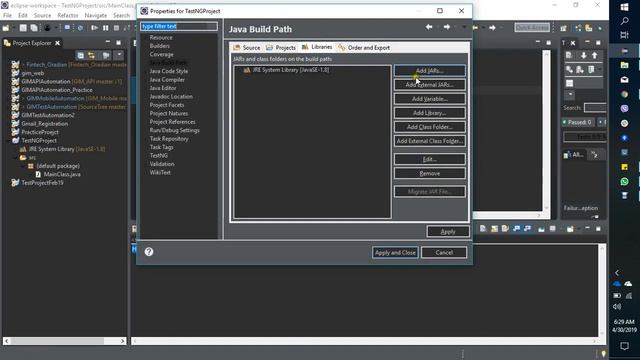Select Builders properties page
The width and height of the screenshot is (640, 360).
click(x=160, y=46)
